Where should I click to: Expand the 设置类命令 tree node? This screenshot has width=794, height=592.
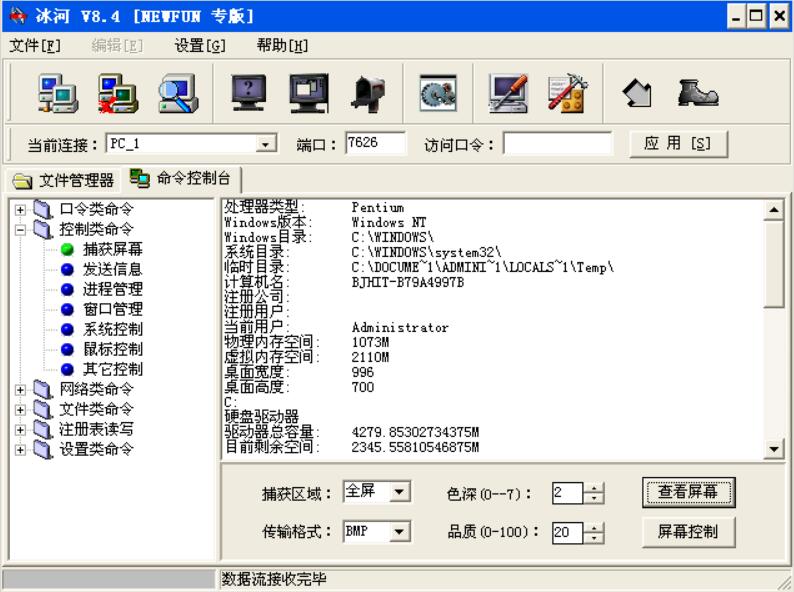coord(20,450)
